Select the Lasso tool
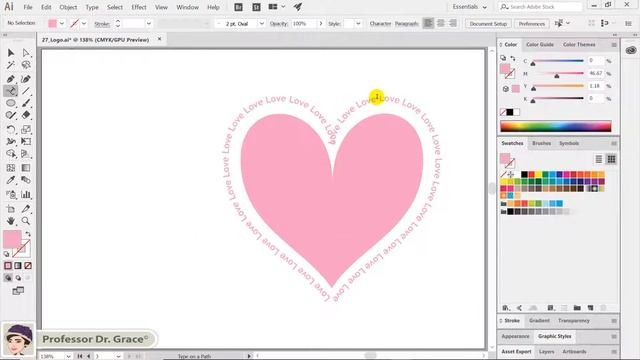The width and height of the screenshot is (640, 360). click(x=26, y=65)
